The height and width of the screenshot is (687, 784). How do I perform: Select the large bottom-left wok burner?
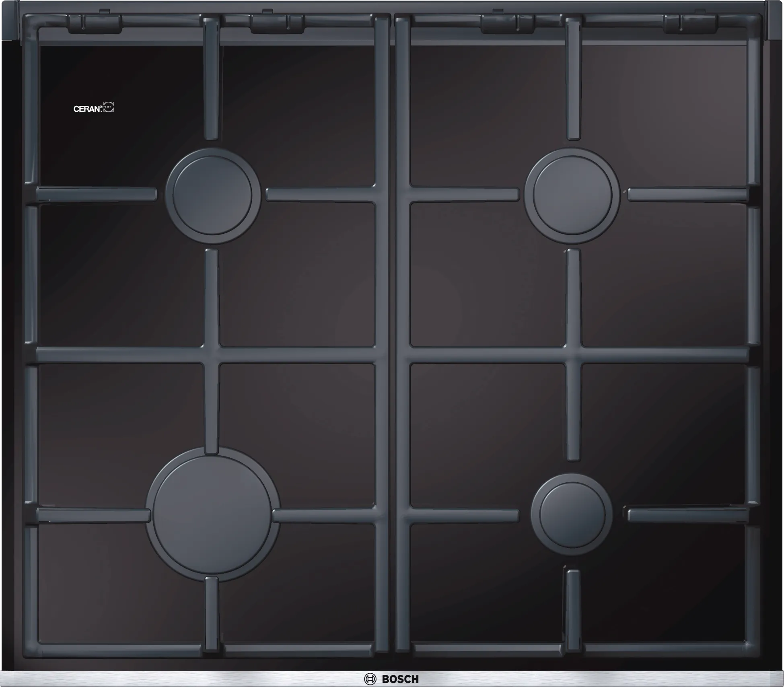[212, 515]
